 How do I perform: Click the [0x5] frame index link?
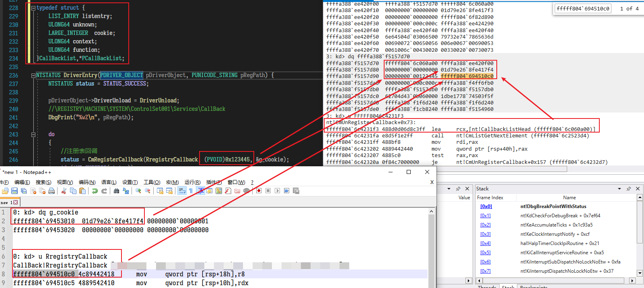[x=486, y=253]
